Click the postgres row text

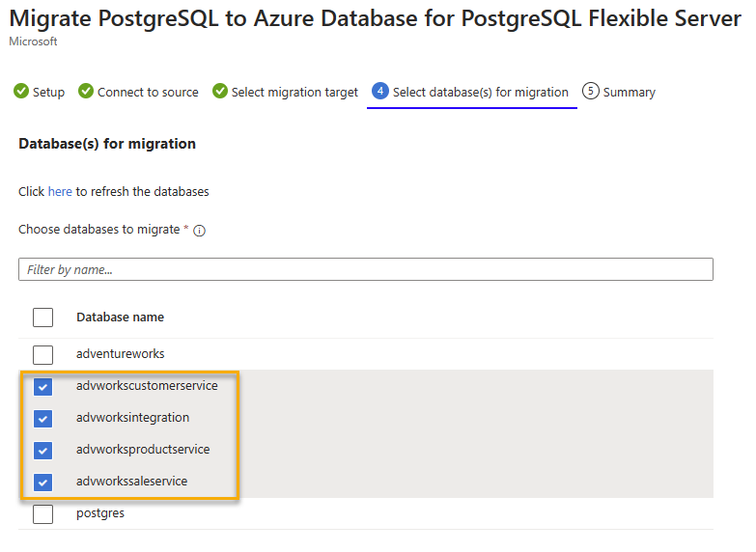(100, 513)
